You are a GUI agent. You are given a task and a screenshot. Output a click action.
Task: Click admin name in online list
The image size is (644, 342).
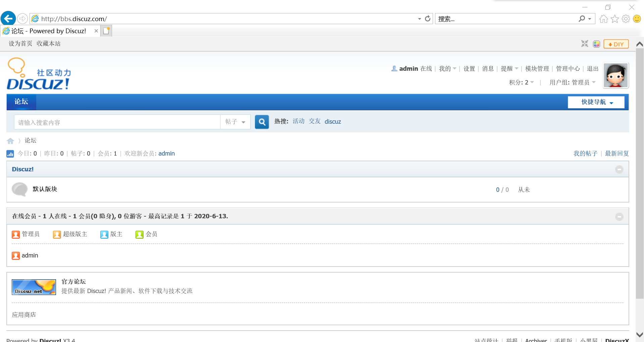click(30, 255)
